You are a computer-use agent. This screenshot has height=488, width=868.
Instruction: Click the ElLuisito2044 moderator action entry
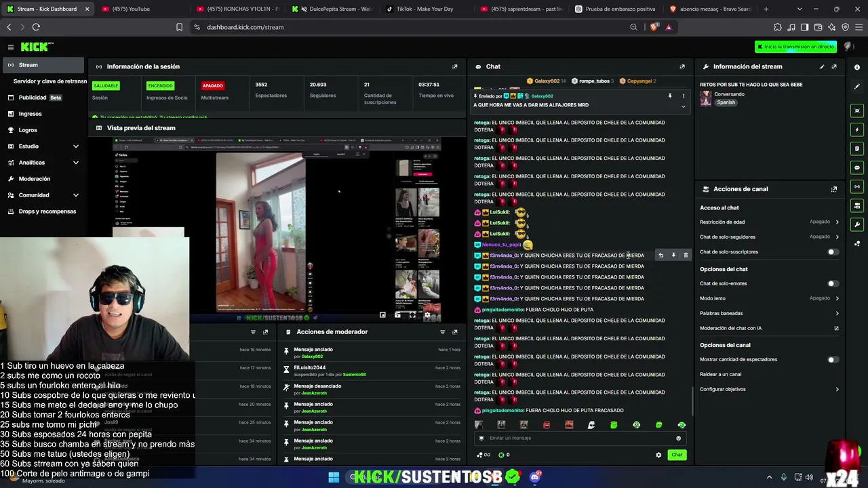tap(372, 371)
